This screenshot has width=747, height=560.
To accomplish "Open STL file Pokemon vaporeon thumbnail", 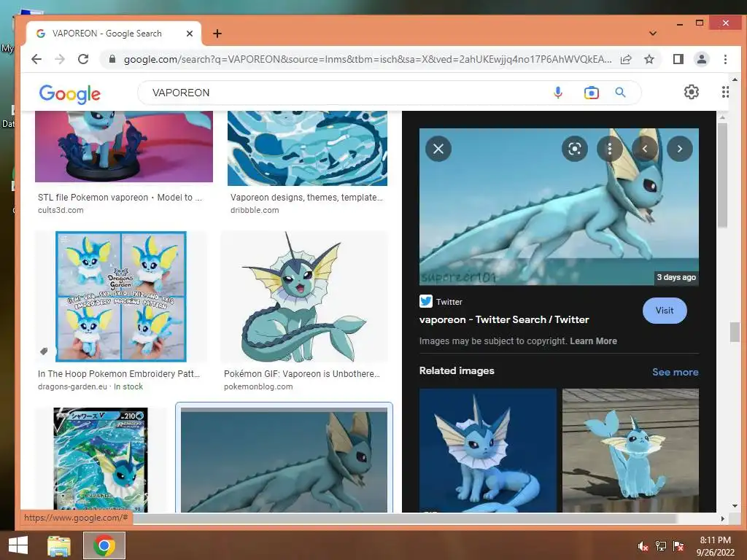I will [124, 147].
